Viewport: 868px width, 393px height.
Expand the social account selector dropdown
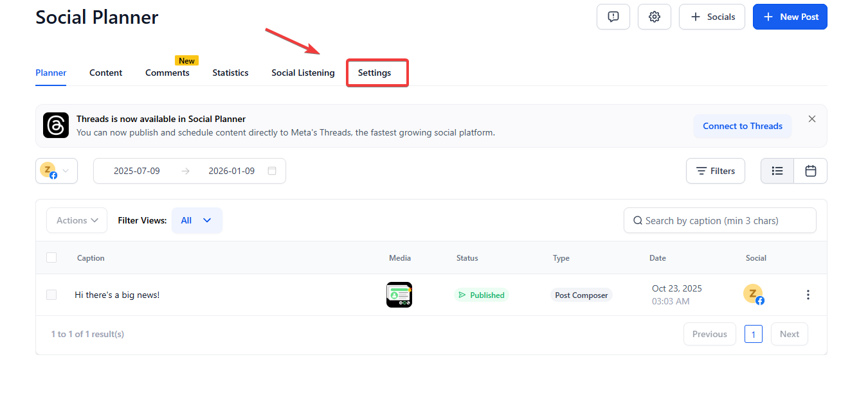pos(57,171)
